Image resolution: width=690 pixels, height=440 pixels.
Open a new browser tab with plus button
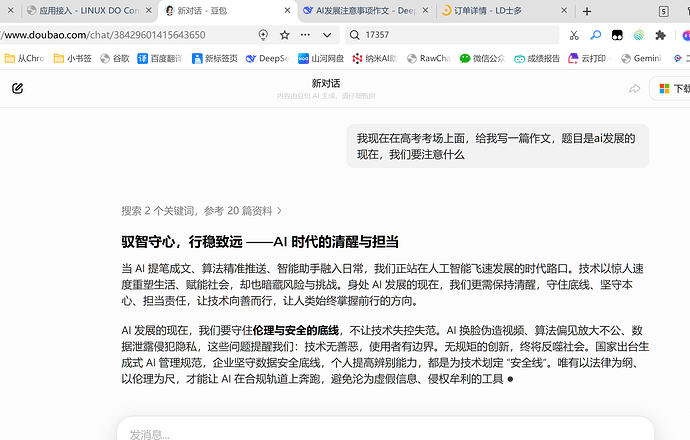(x=587, y=11)
